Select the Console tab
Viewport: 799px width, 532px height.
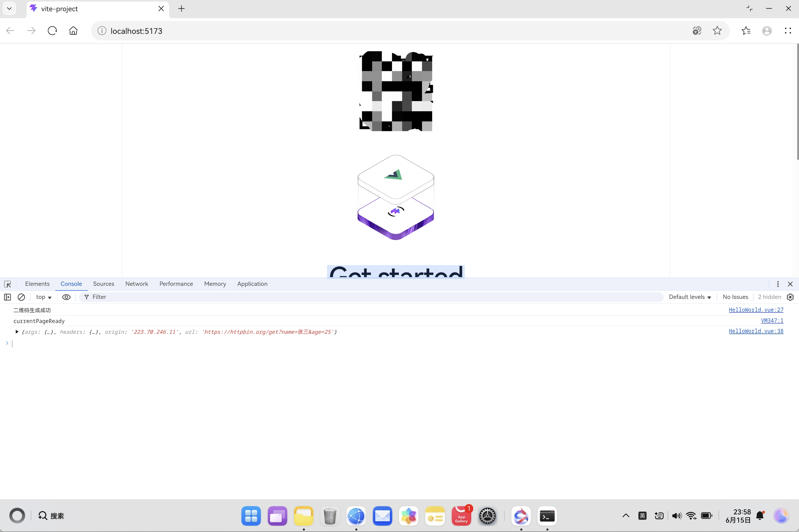click(71, 284)
